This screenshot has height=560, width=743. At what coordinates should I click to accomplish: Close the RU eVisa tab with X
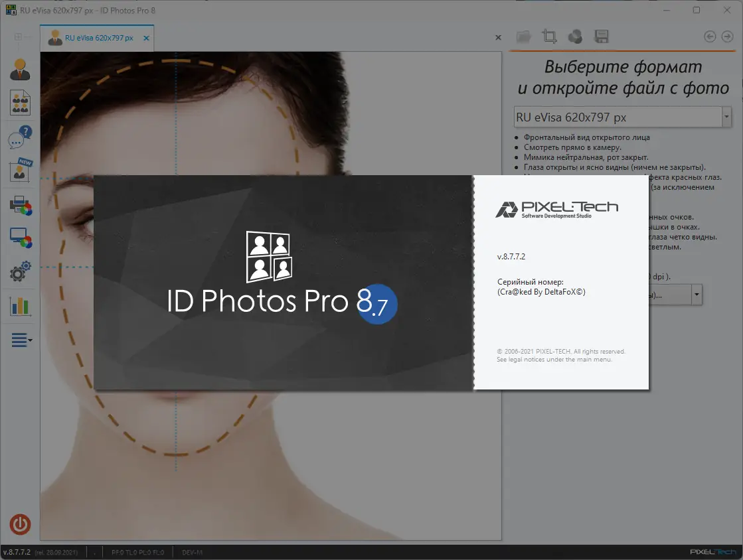point(147,38)
